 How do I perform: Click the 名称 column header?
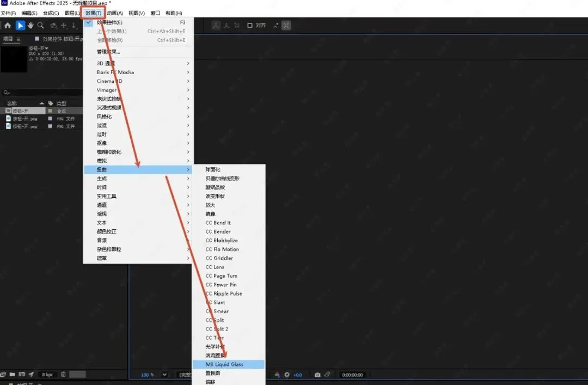click(12, 103)
